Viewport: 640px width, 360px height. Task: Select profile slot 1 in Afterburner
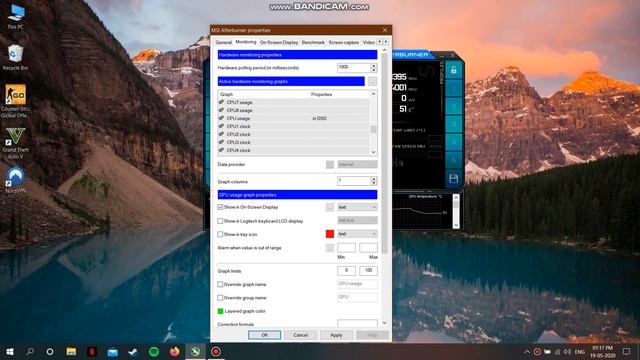pyautogui.click(x=453, y=89)
